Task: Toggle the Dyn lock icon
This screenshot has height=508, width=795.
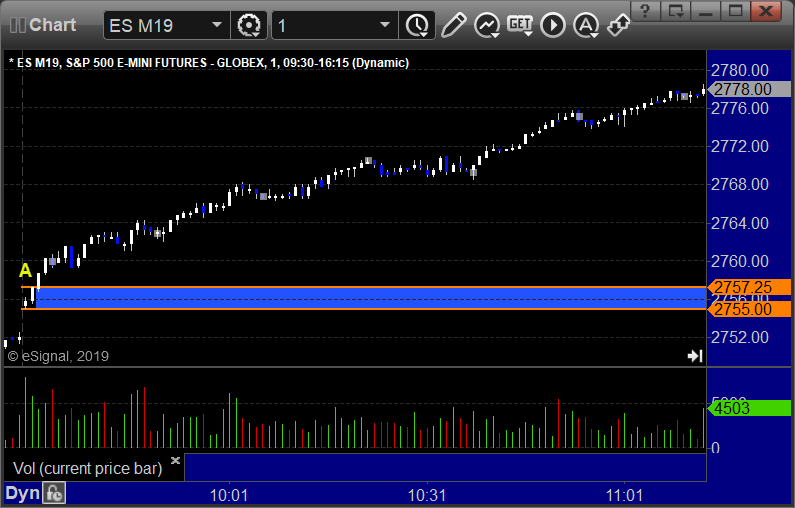Action: pyautogui.click(x=54, y=493)
